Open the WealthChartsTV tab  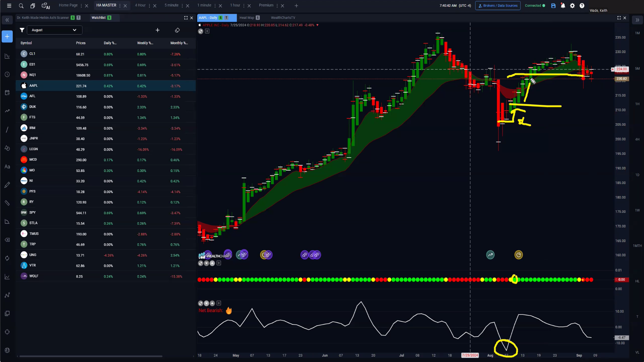(x=283, y=18)
